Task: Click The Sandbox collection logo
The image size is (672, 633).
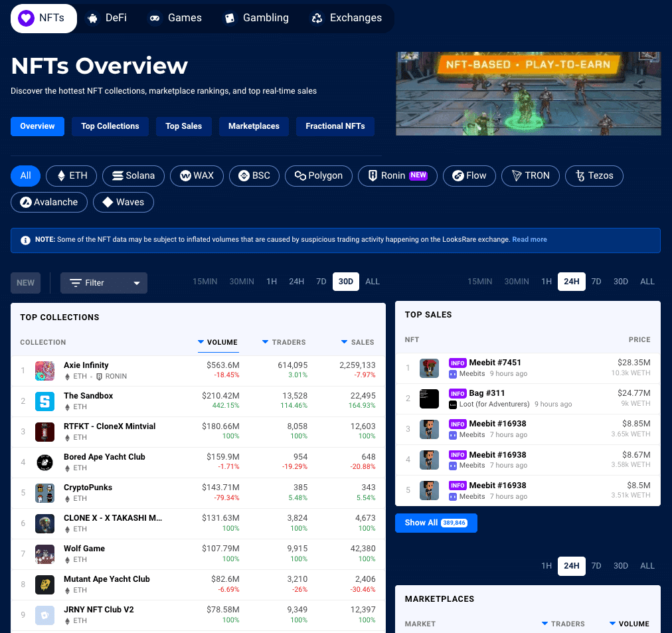Action: 44,402
